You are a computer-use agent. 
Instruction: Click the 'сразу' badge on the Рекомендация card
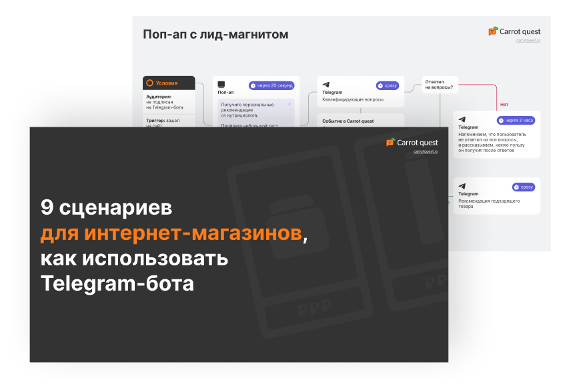tap(524, 187)
